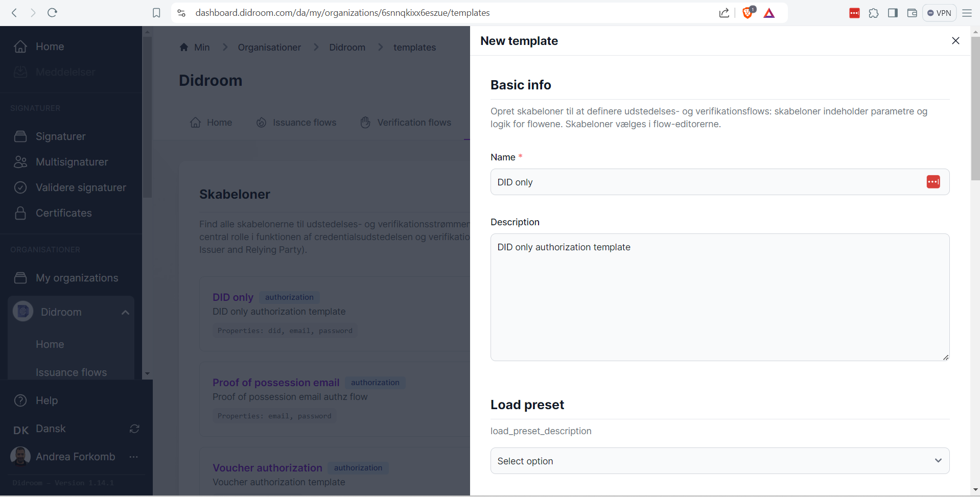Go to My organizations in sidebar
The width and height of the screenshot is (980, 497).
[x=77, y=278]
